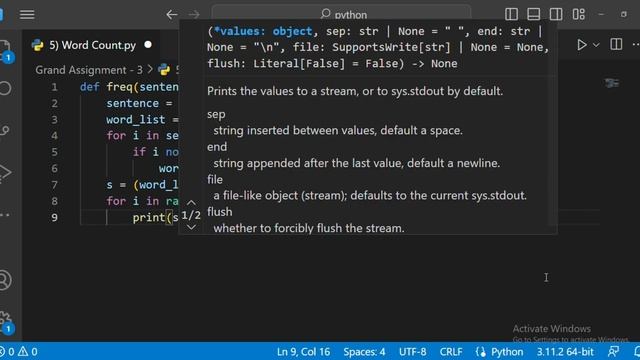This screenshot has width=640, height=360.
Task: Change line endings via CRLF
Action: click(x=451, y=351)
